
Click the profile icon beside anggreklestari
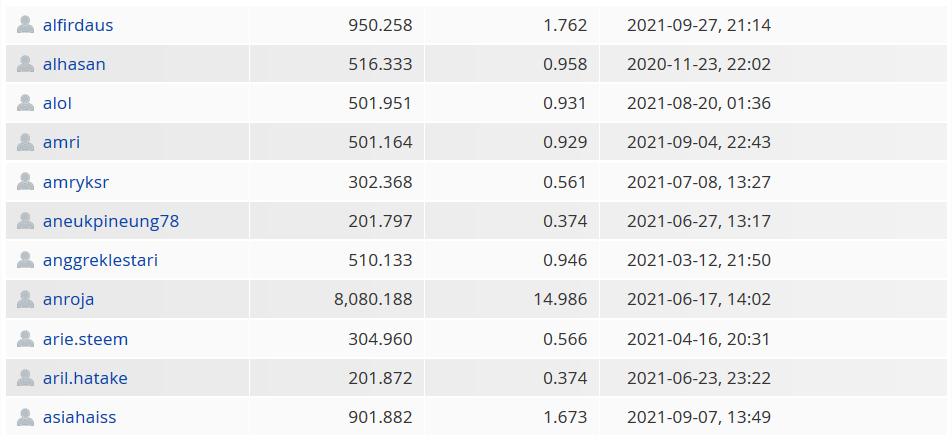click(26, 260)
